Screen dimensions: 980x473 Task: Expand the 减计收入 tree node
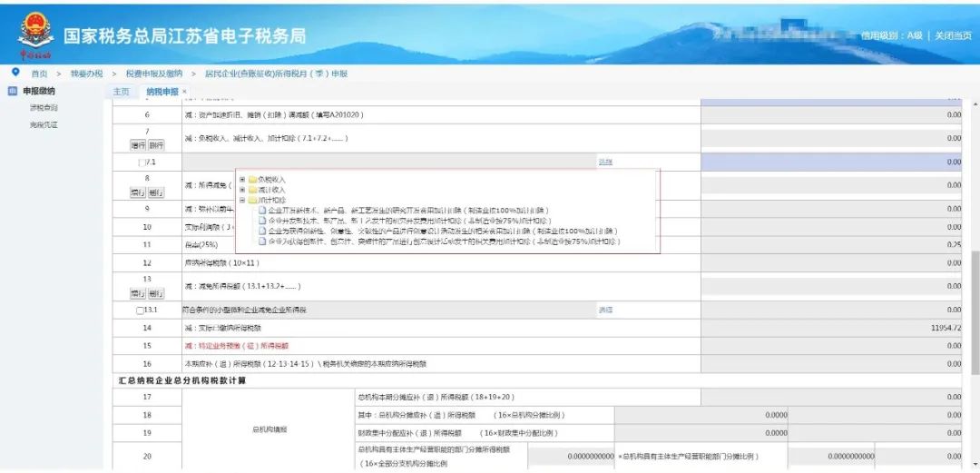(x=242, y=190)
